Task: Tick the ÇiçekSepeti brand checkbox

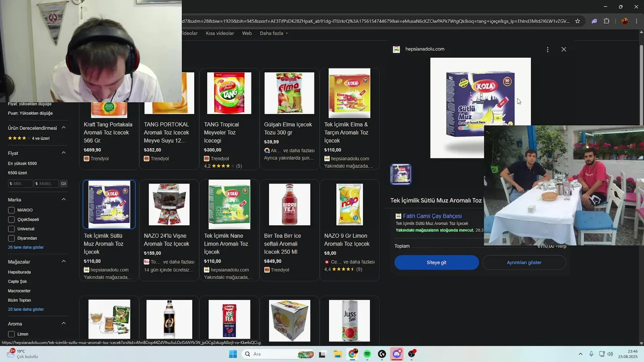Action: (x=12, y=219)
